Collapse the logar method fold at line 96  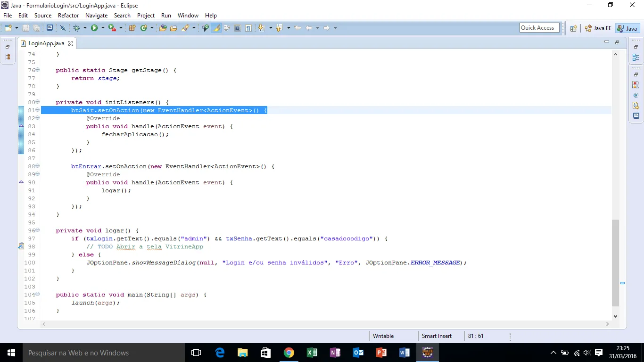[38, 230]
